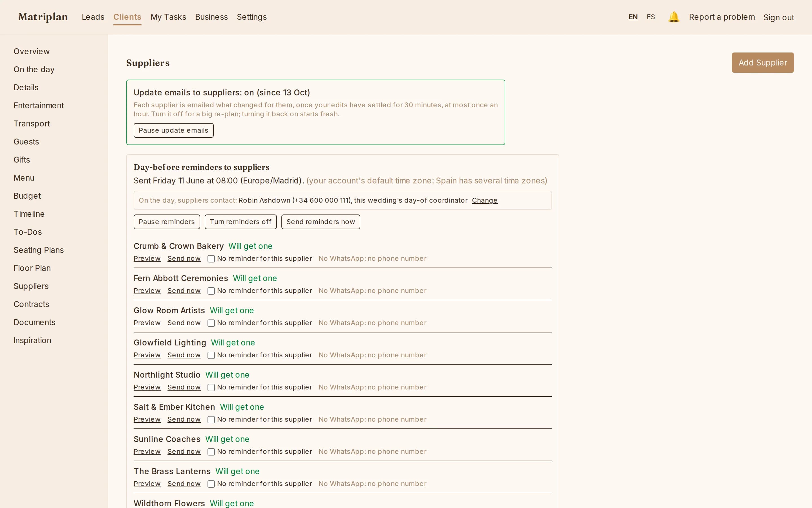
Task: Open the notifications bell icon
Action: [673, 17]
